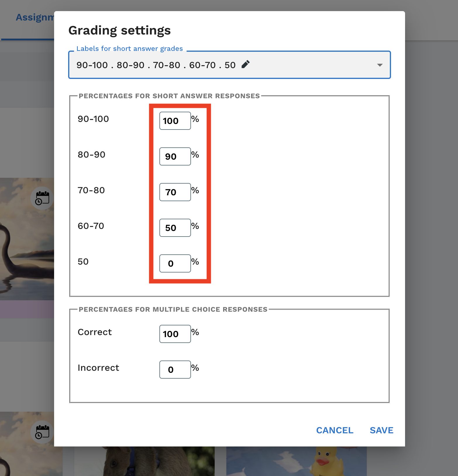Open the short answer grade labels dropdown arrow
Screen dimensions: 458x476
click(x=380, y=65)
